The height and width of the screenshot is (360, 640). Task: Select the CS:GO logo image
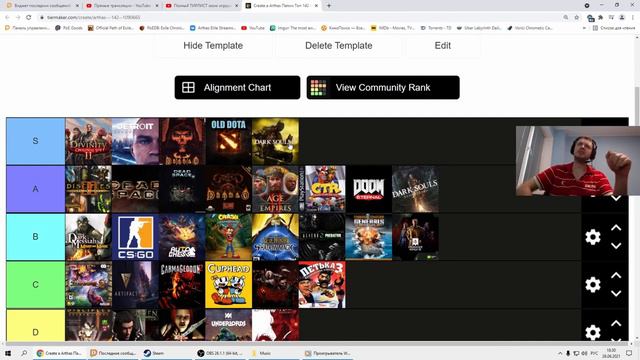[x=136, y=237]
